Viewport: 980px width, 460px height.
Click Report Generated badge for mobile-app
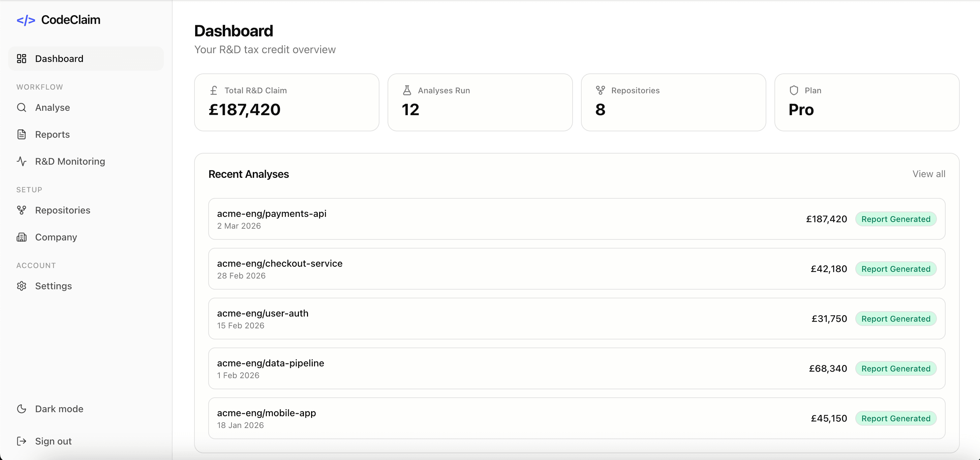895,418
